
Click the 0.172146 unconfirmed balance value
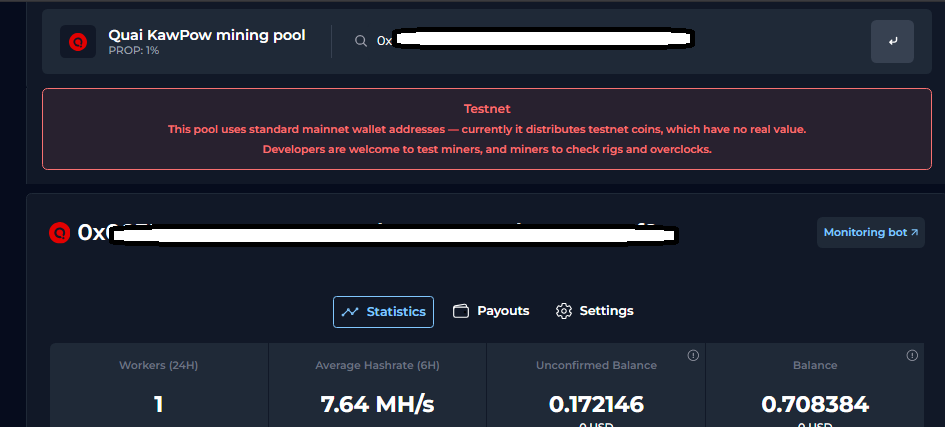pos(596,404)
